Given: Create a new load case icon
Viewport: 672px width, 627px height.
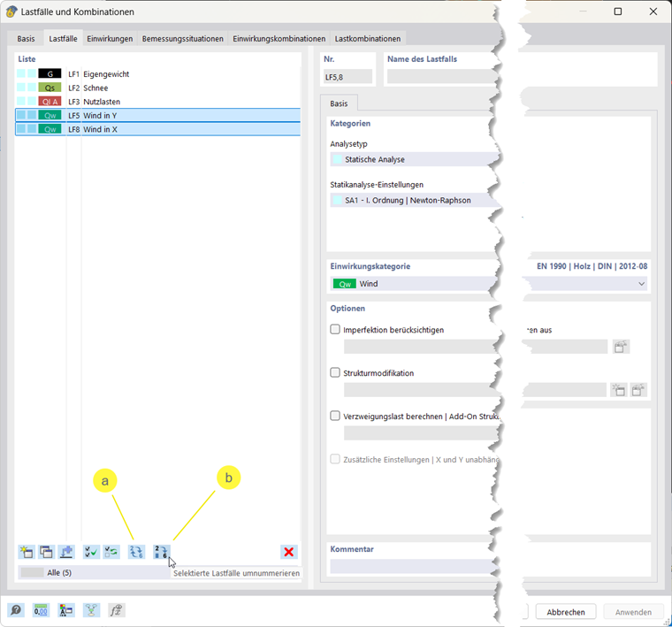Looking at the screenshot, I should (27, 552).
